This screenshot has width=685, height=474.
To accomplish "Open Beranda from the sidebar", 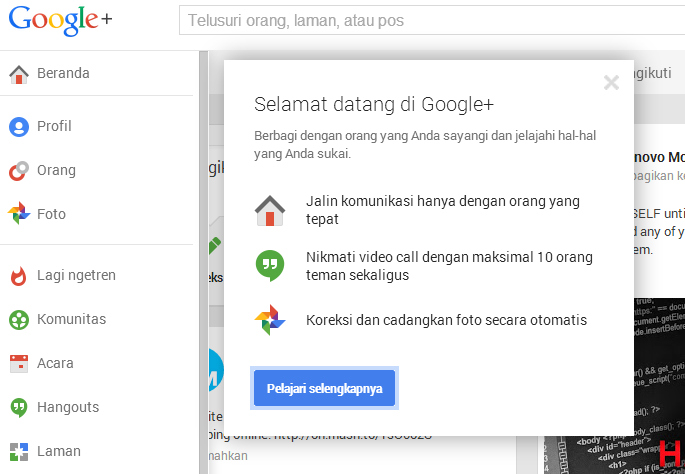I will pos(63,73).
